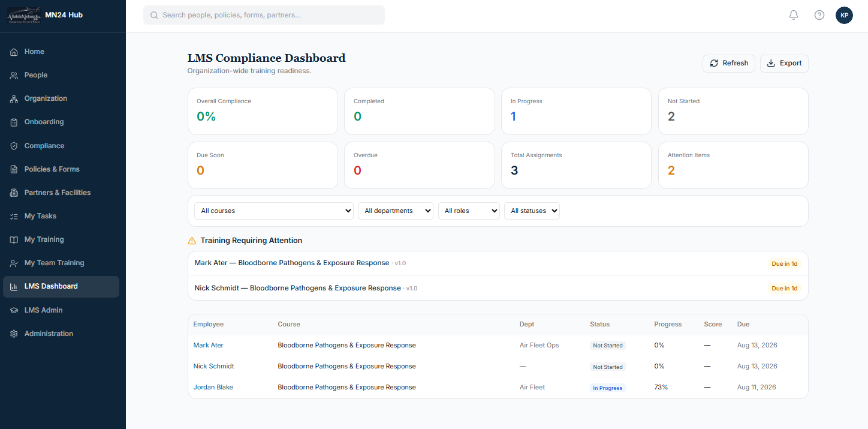This screenshot has height=429, width=868.
Task: Click the Export button
Action: tap(784, 63)
